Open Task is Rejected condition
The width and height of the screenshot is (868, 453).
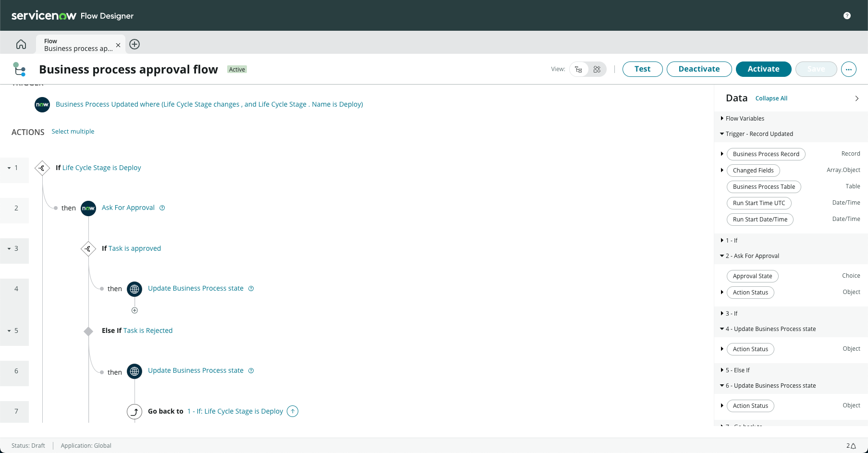click(x=148, y=331)
